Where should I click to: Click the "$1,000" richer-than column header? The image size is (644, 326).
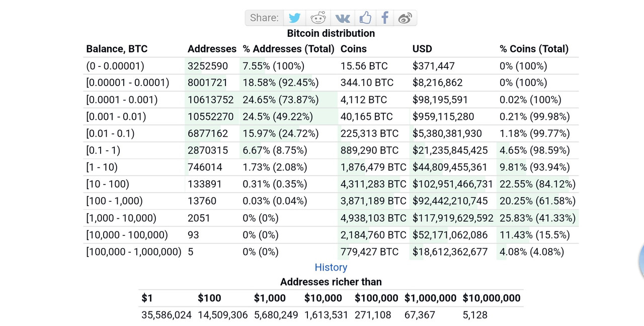click(x=270, y=298)
